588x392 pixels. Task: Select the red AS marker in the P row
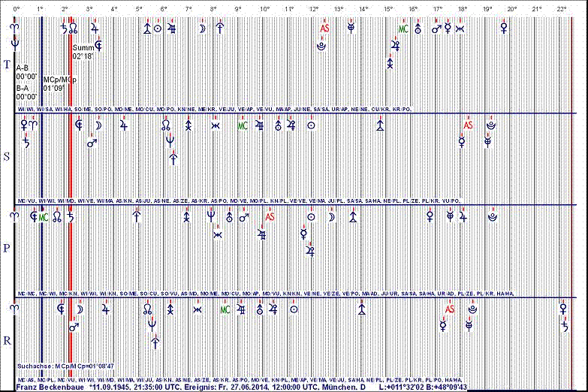click(270, 217)
